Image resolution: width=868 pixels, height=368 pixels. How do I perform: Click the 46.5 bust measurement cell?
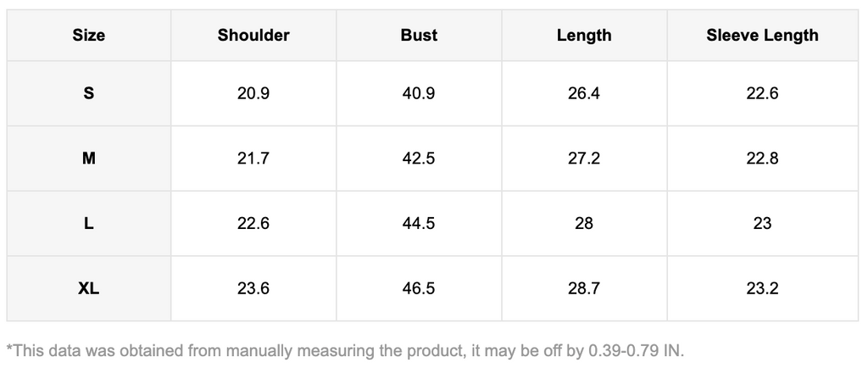pos(419,288)
